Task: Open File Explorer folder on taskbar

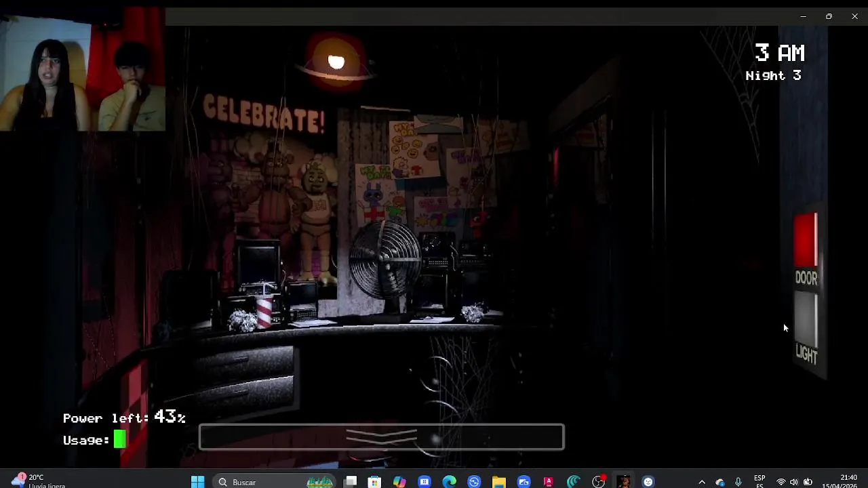Action: 499,482
